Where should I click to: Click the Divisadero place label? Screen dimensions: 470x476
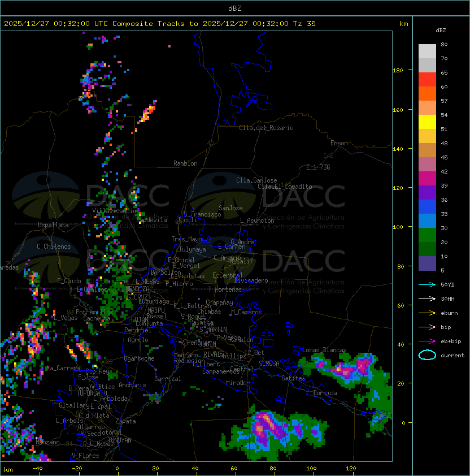point(251,280)
